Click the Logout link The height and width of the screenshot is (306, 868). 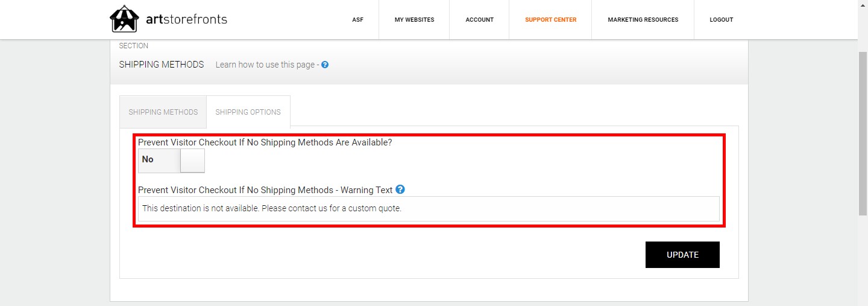tap(721, 20)
